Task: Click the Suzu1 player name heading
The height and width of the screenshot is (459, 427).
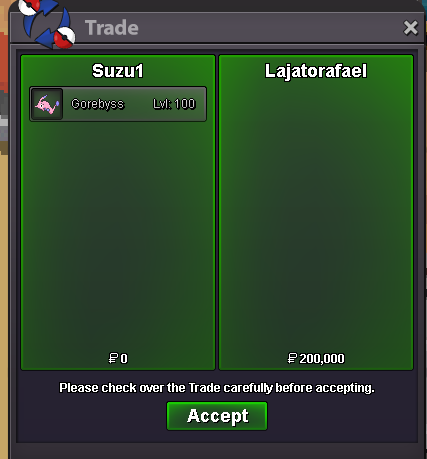Action: pos(118,71)
